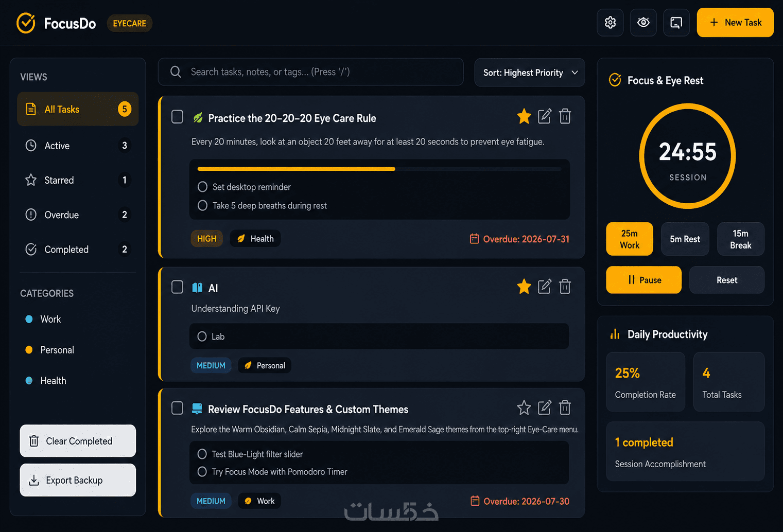Delete the AI task
Screen dimensions: 783x532
click(x=565, y=287)
